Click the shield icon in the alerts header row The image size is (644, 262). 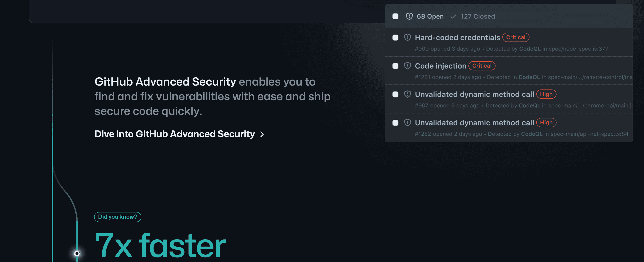coord(409,16)
